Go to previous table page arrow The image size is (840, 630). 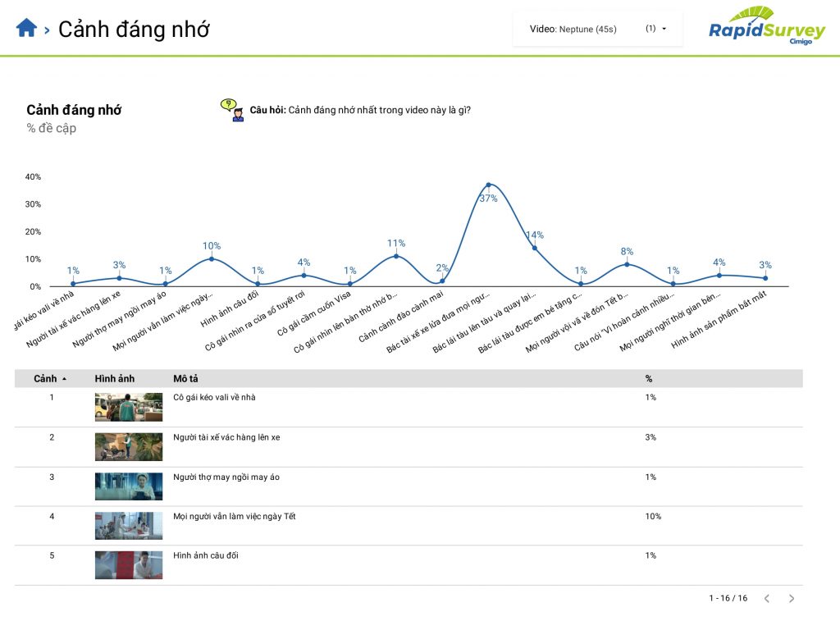click(x=767, y=598)
